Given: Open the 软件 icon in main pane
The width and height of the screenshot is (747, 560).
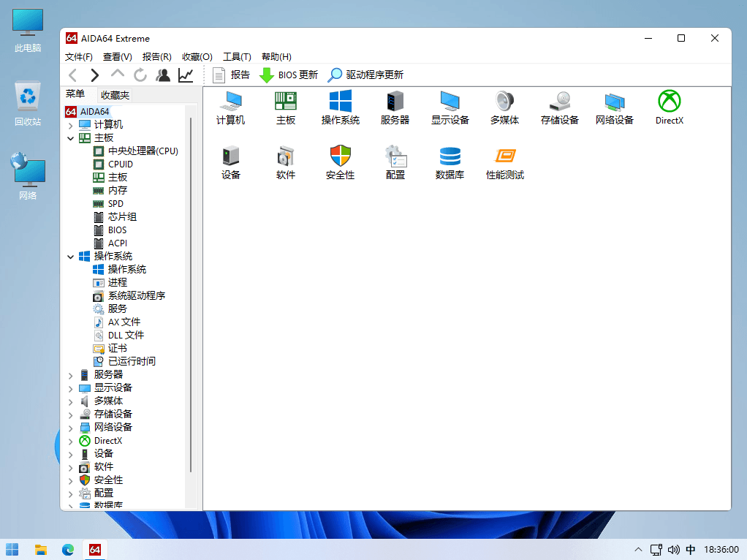Looking at the screenshot, I should coord(285,162).
